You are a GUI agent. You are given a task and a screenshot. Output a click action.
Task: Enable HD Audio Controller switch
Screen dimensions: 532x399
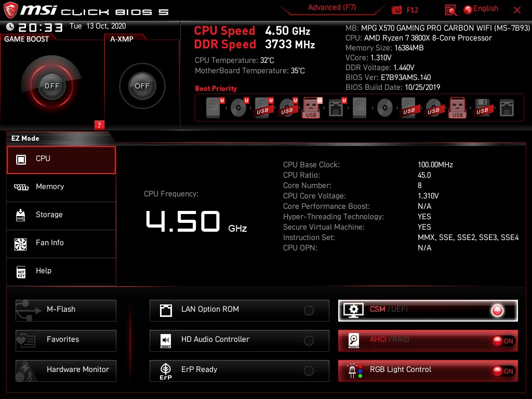309,341
